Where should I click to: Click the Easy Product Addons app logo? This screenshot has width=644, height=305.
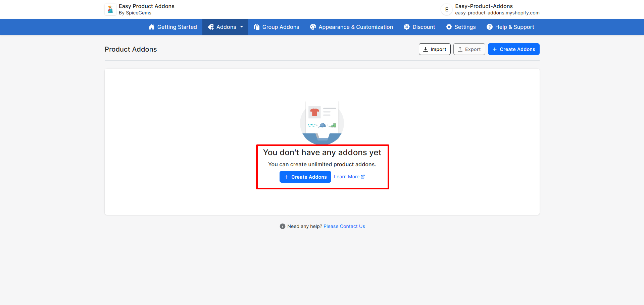[110, 9]
